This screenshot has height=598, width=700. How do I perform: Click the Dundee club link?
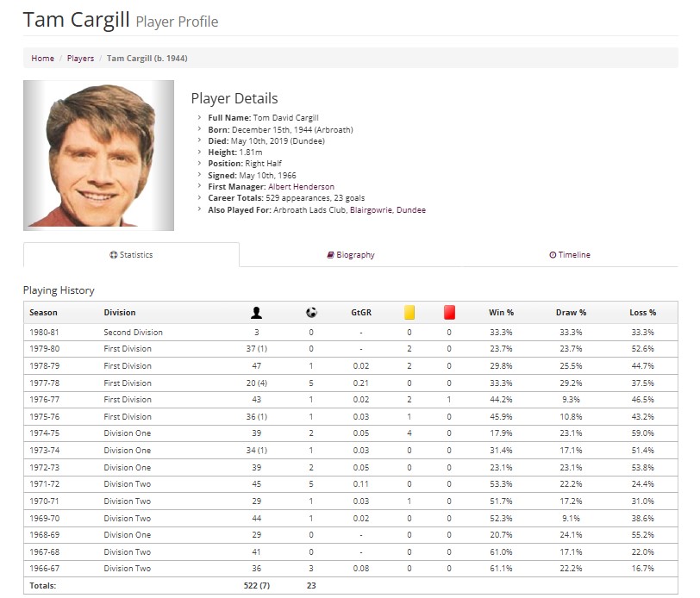click(x=409, y=210)
